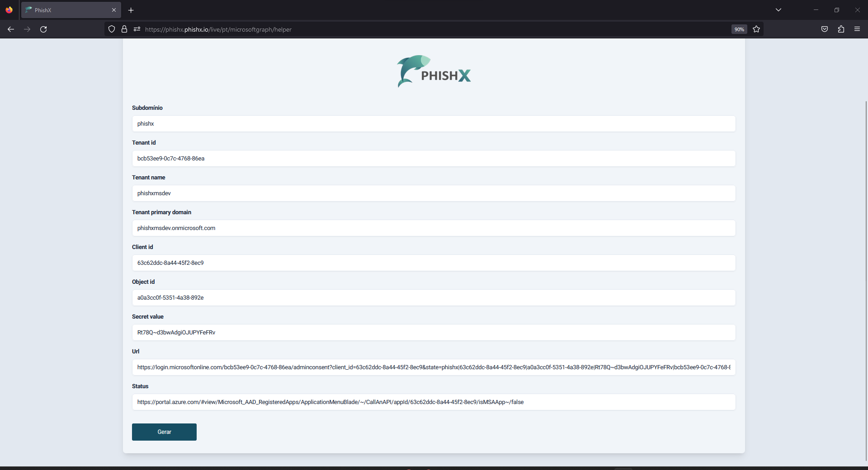Open the Firefox hamburger menu
Image resolution: width=868 pixels, height=470 pixels.
pyautogui.click(x=857, y=29)
